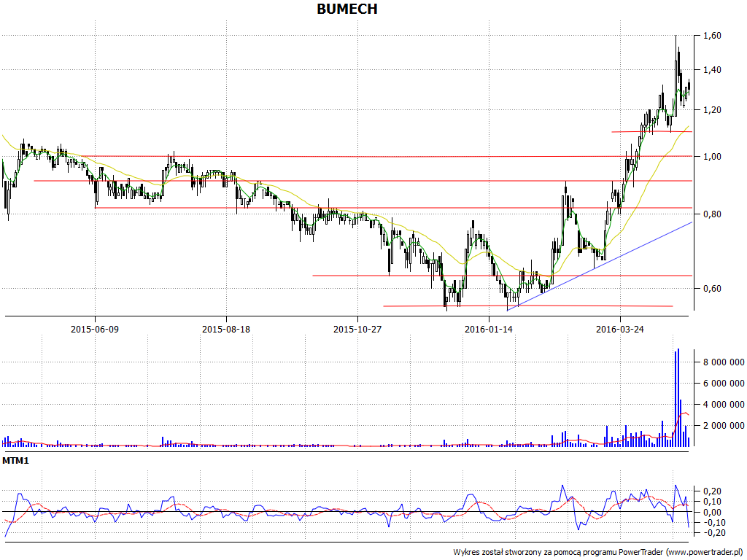Screen dimensions: 747x560
Task: Select the 2016-01-14 date label
Action: [x=489, y=329]
